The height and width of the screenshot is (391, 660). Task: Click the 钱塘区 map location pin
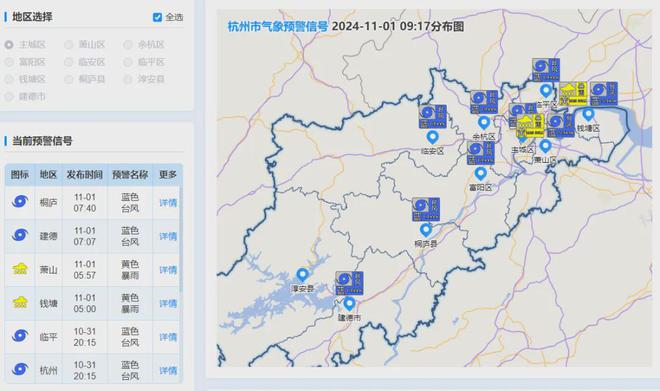pos(588,114)
